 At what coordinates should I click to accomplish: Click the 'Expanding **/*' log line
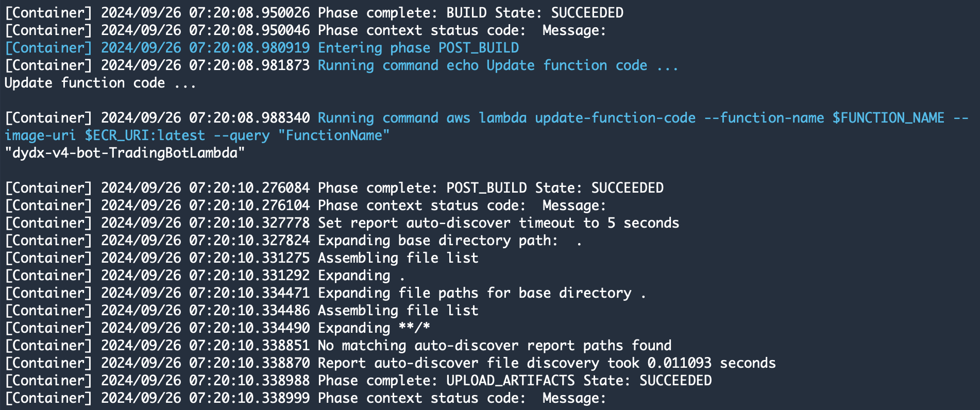click(217, 328)
